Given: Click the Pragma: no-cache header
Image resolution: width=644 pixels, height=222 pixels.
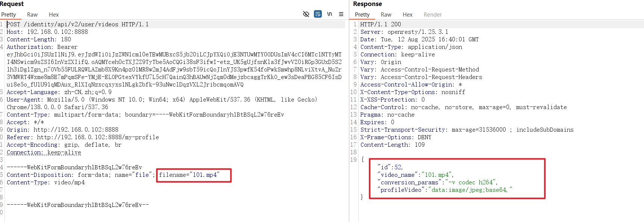Looking at the screenshot, I should [387, 115].
